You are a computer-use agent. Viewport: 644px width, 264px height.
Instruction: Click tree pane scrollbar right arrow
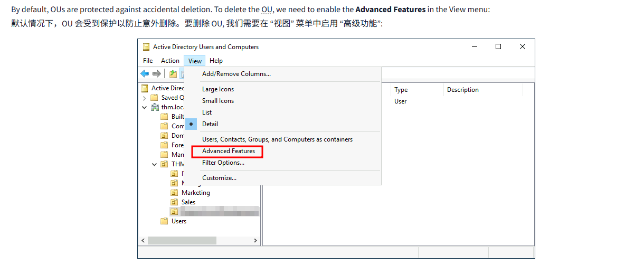coord(255,240)
